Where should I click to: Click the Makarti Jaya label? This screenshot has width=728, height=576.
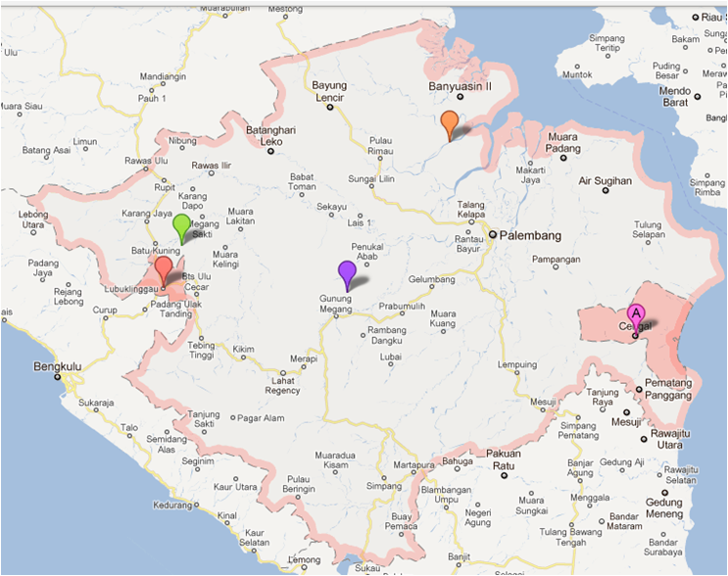(x=531, y=175)
